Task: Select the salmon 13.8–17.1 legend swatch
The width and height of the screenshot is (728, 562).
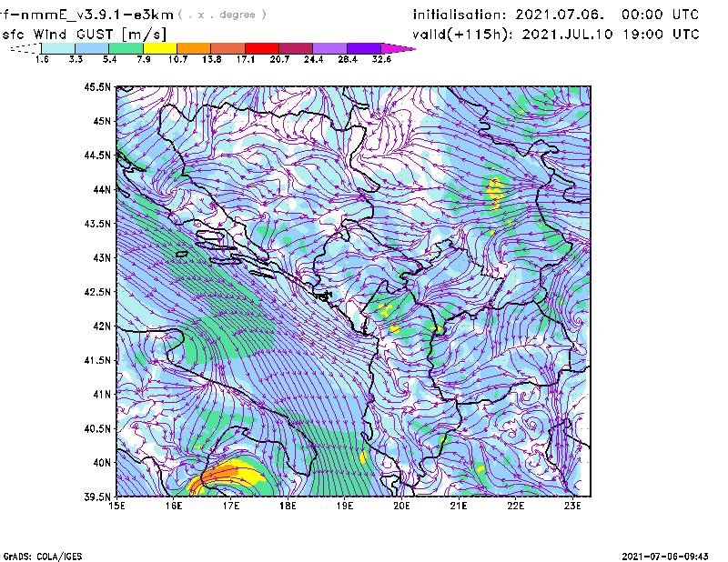Action: (228, 48)
